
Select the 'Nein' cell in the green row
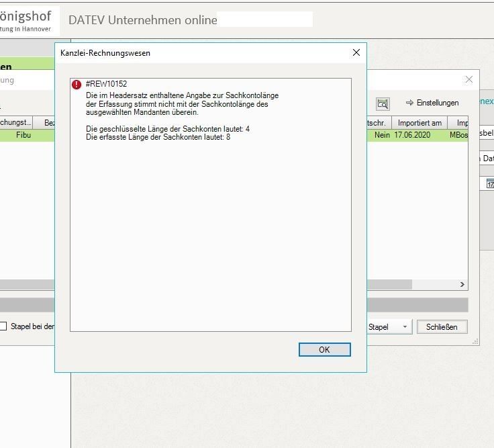click(x=382, y=135)
